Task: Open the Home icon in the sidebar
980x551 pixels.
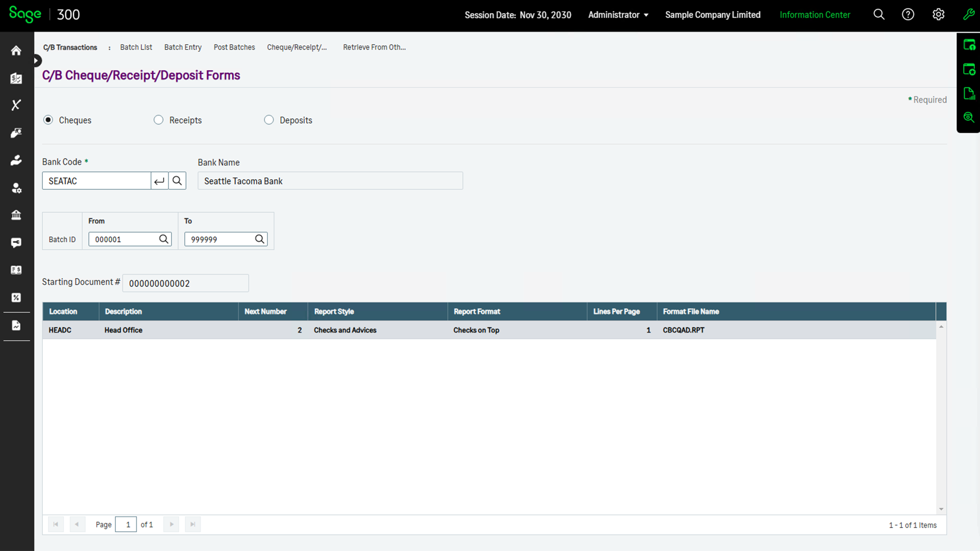Action: tap(16, 51)
